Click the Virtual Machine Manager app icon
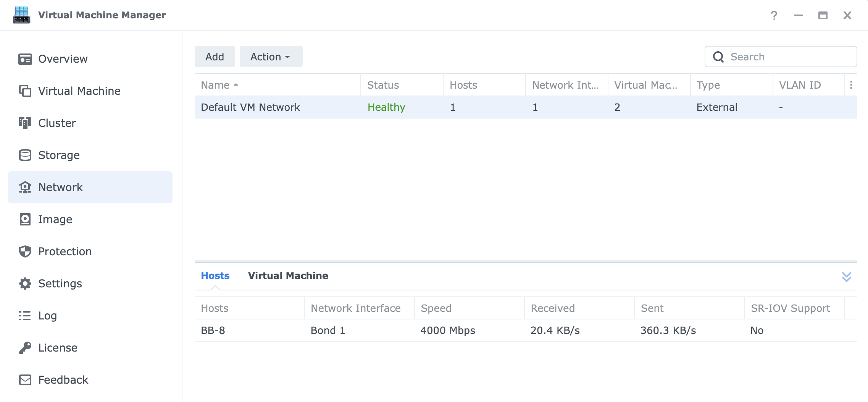Screen dimensions: 868x402 click(x=21, y=15)
